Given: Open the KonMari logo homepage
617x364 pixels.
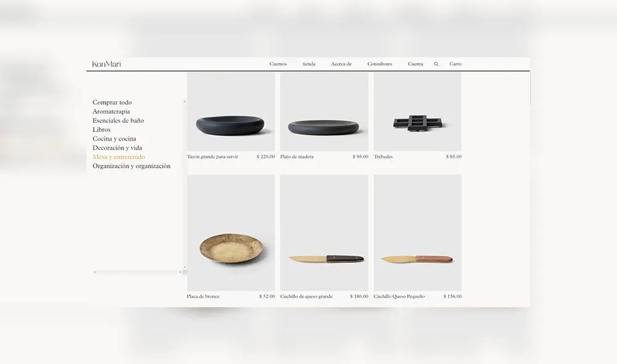Looking at the screenshot, I should (x=107, y=64).
